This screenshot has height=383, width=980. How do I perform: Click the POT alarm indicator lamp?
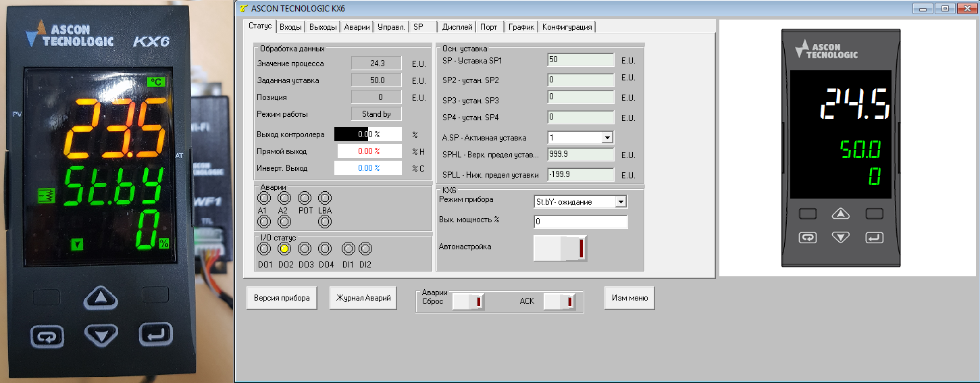[x=305, y=198]
